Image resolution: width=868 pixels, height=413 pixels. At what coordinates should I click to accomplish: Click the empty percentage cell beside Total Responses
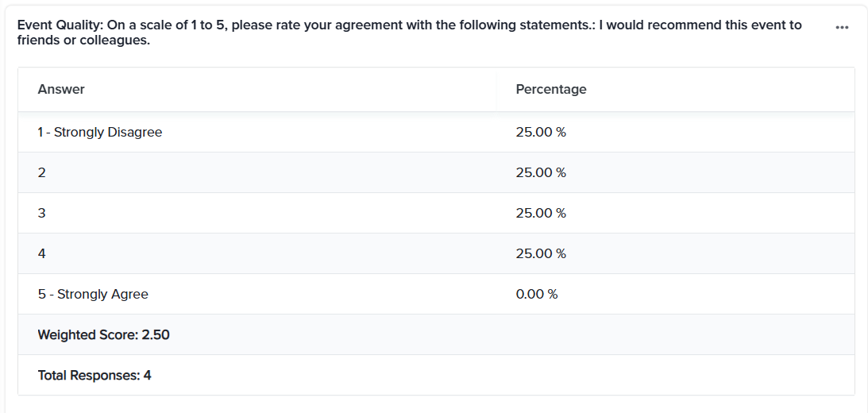point(675,375)
